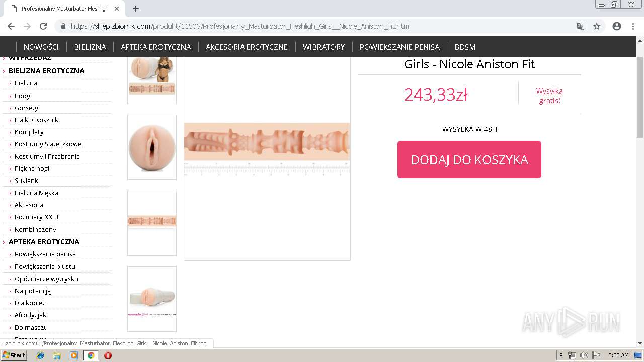Open the Windows Start menu
The height and width of the screenshot is (362, 644).
(14, 355)
